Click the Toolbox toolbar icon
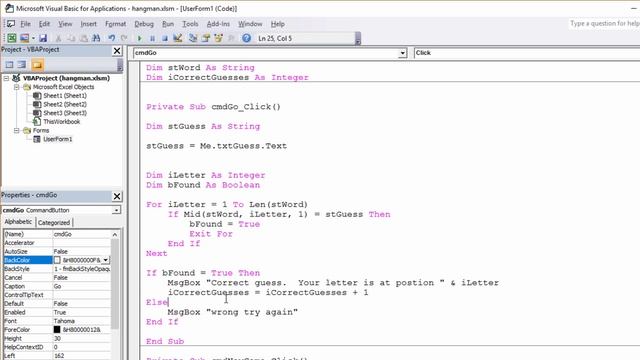The height and width of the screenshot is (360, 640). [x=231, y=38]
